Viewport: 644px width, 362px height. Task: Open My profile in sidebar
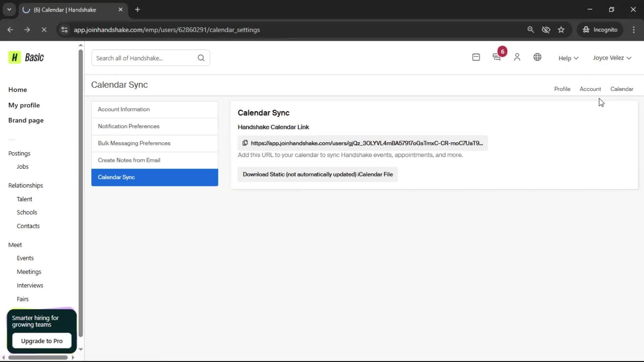point(24,105)
